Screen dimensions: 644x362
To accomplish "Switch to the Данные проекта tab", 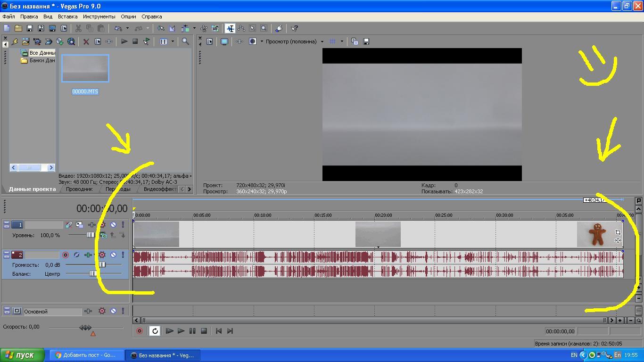I will pos(32,189).
